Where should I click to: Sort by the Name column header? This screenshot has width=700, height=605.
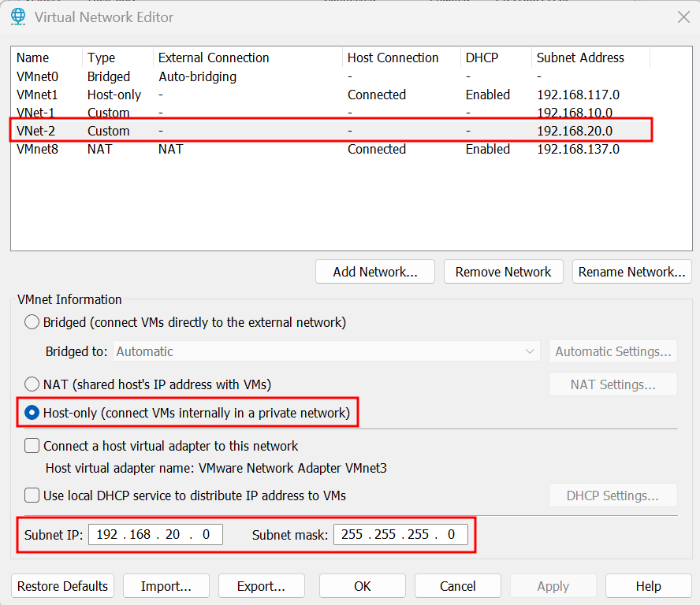33,58
